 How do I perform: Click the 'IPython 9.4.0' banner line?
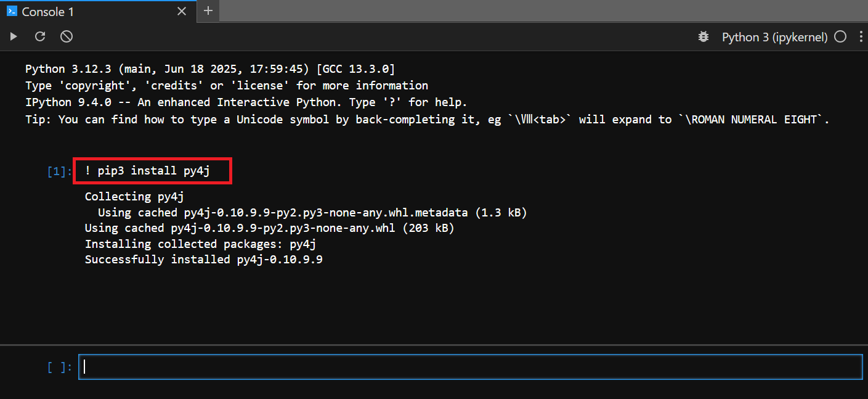click(246, 102)
